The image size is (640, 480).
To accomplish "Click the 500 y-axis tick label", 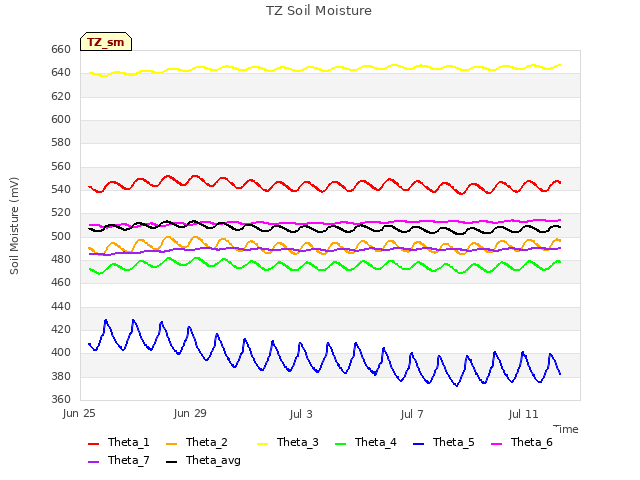I will 61,236.
